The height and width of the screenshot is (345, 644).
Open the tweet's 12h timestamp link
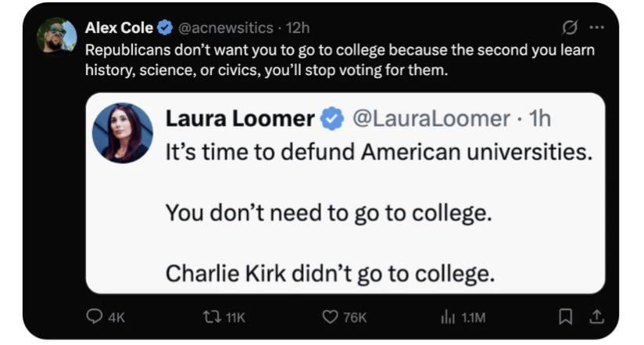299,28
